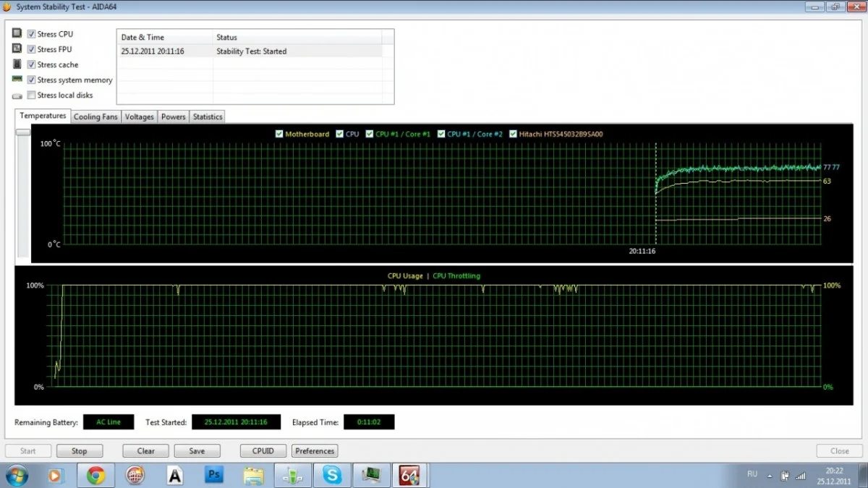
Task: Open the file explorer folder on taskbar
Action: click(x=254, y=476)
